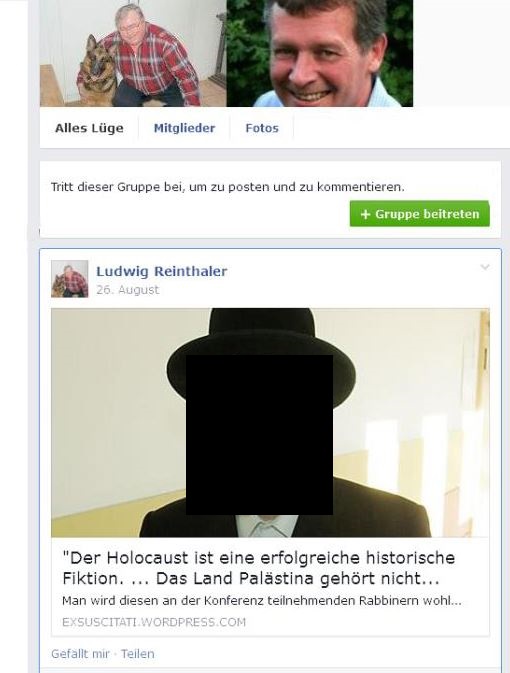
Task: Click Teilen under the post
Action: coord(137,654)
